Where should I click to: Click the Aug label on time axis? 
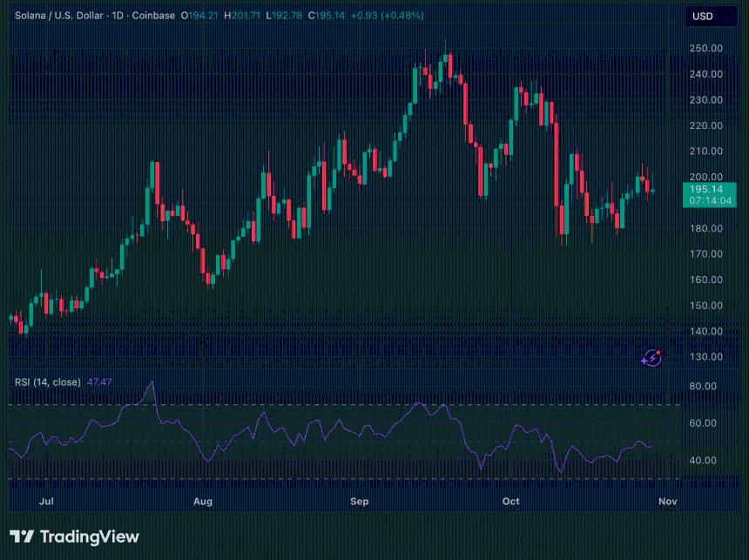coord(203,501)
